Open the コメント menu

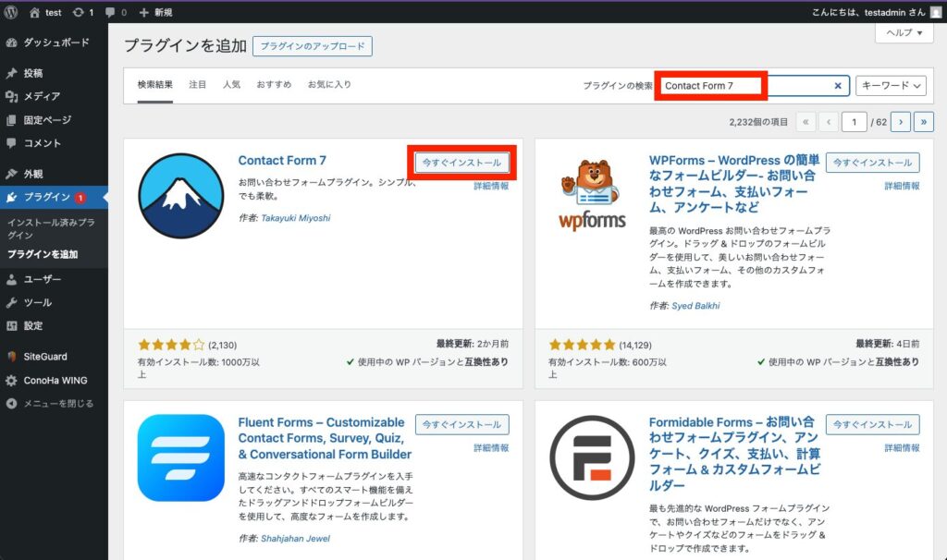point(54,143)
